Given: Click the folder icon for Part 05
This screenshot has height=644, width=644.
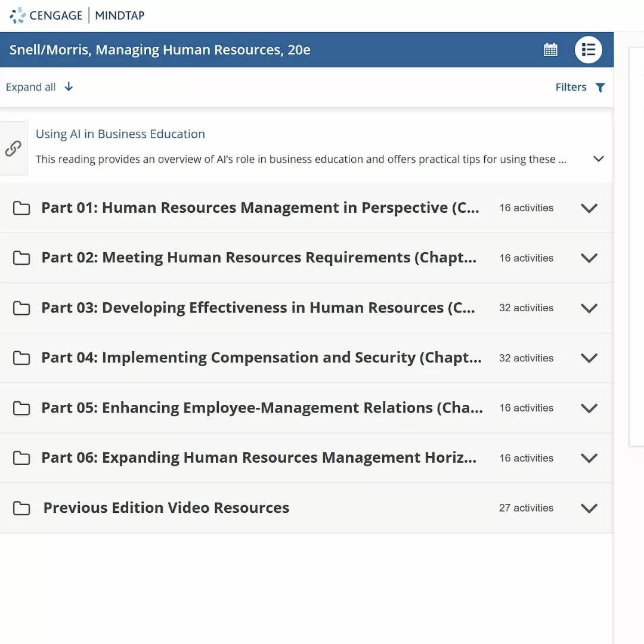Looking at the screenshot, I should (21, 408).
